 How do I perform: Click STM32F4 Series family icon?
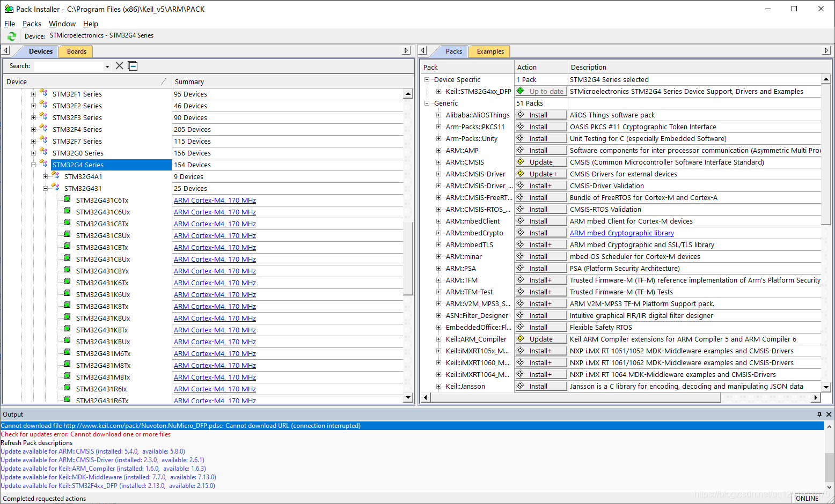[43, 128]
